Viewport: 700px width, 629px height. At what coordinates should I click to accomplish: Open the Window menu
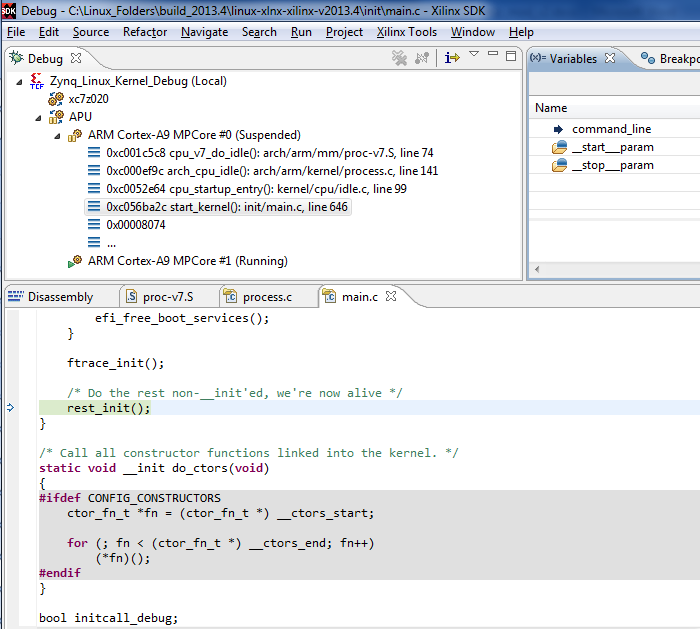point(472,32)
